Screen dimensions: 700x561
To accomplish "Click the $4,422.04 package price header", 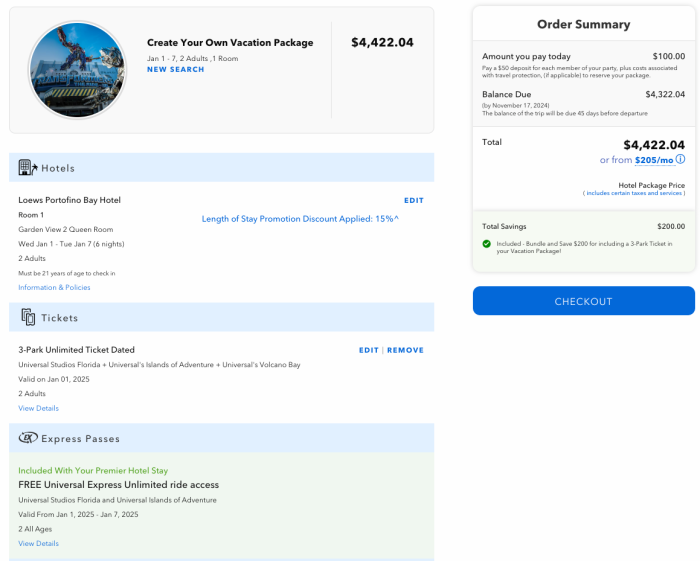I will [x=382, y=42].
